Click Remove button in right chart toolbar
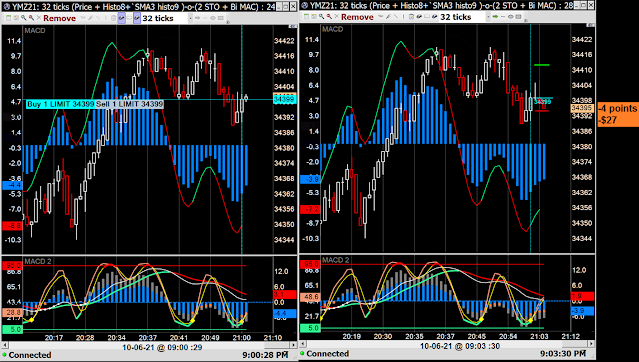Viewport: 639px width, 362px height. (x=357, y=17)
